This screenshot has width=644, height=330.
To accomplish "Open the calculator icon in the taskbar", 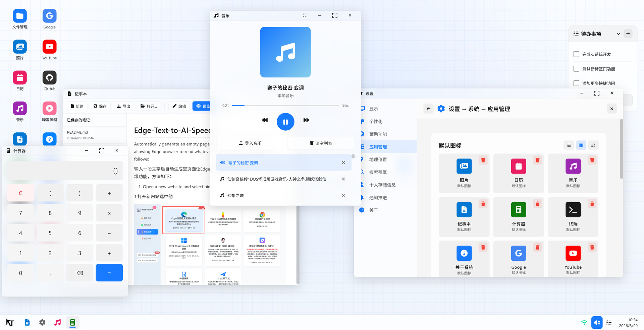I will (72, 323).
